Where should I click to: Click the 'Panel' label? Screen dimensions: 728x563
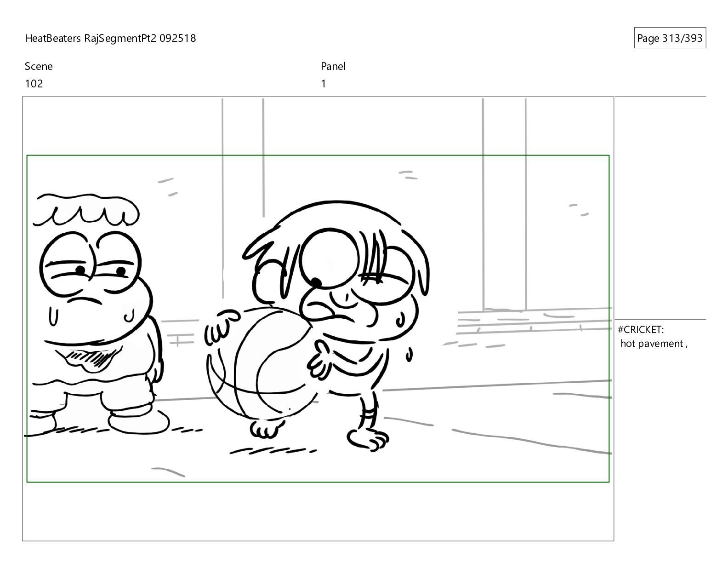click(333, 66)
